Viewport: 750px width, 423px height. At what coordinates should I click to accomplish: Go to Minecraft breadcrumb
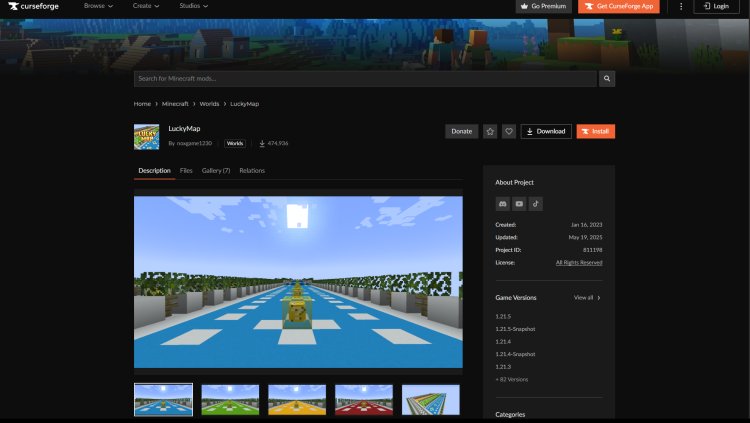(175, 104)
